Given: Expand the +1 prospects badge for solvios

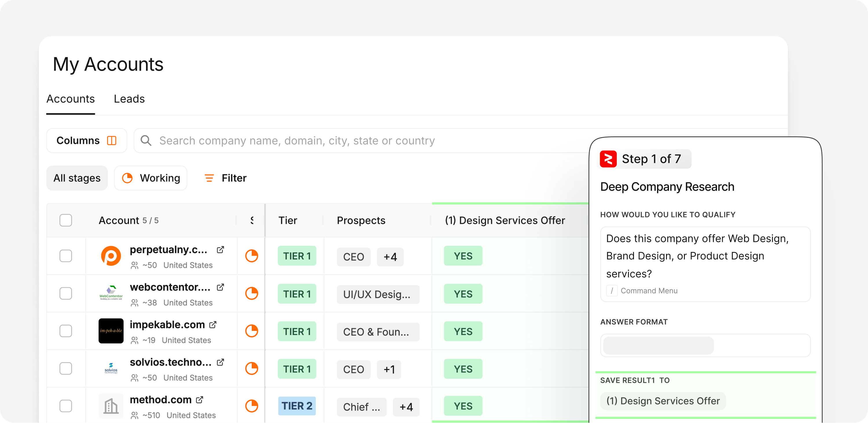Looking at the screenshot, I should coord(389,370).
